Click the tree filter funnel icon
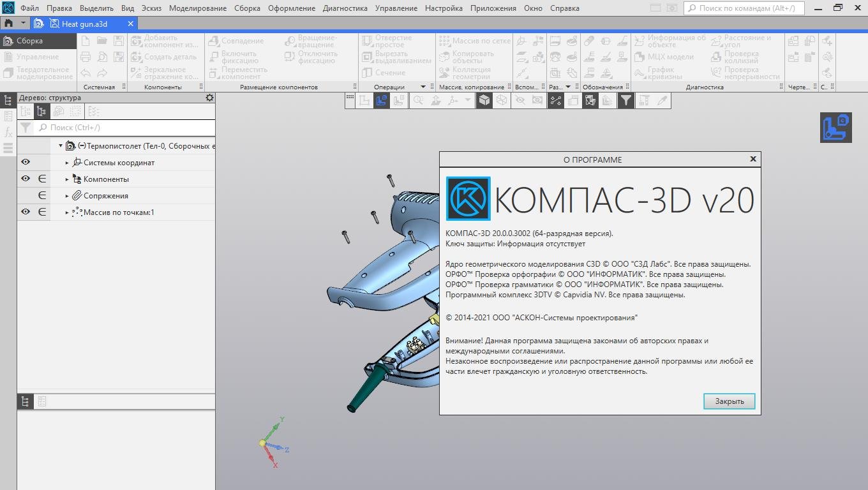This screenshot has width=868, height=490. [x=26, y=128]
